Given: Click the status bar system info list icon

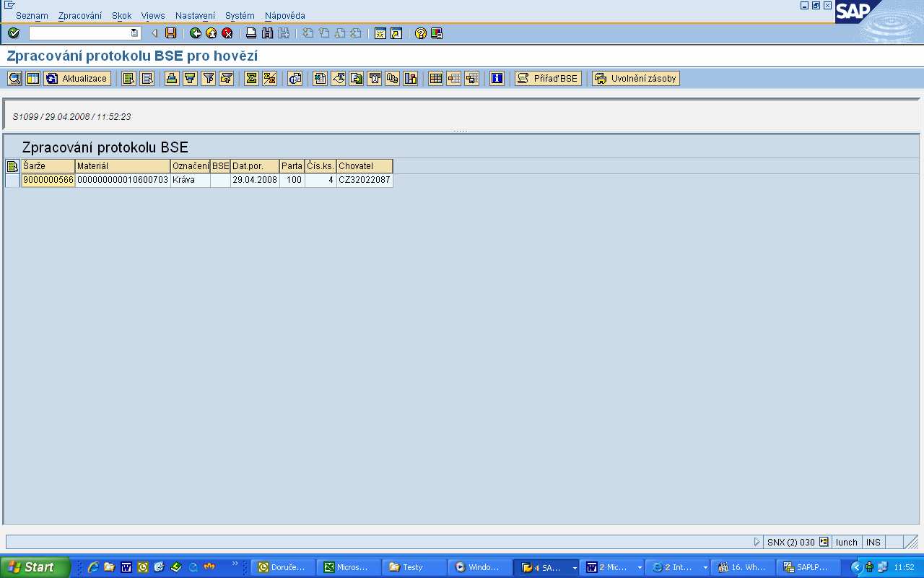Looking at the screenshot, I should coord(824,542).
